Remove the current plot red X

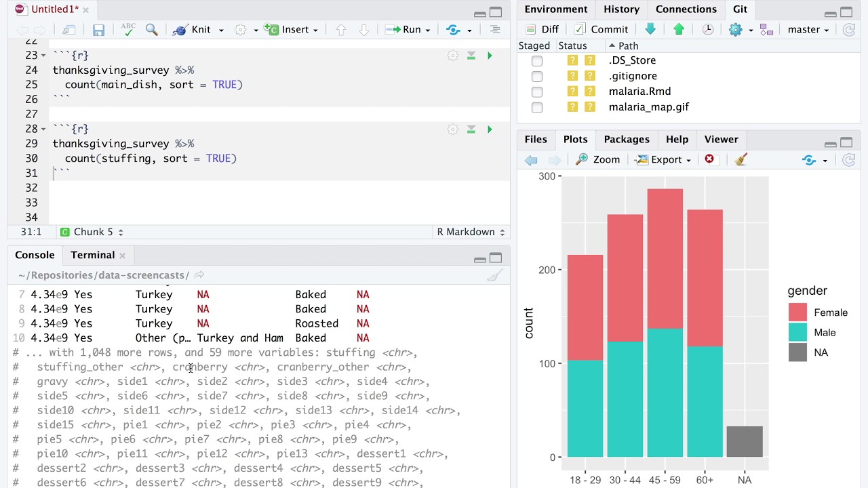tap(709, 159)
